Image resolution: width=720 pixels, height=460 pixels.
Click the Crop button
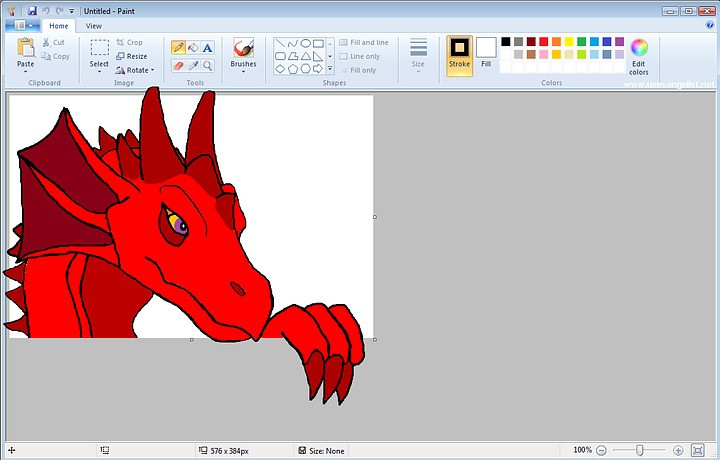click(x=129, y=42)
